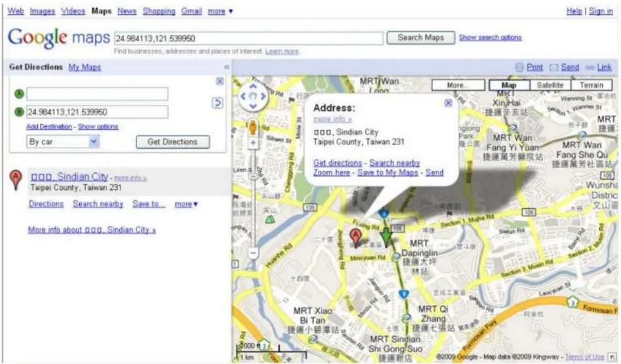Click the Street View pegman icon
The width and height of the screenshot is (621, 364).
pos(253,127)
